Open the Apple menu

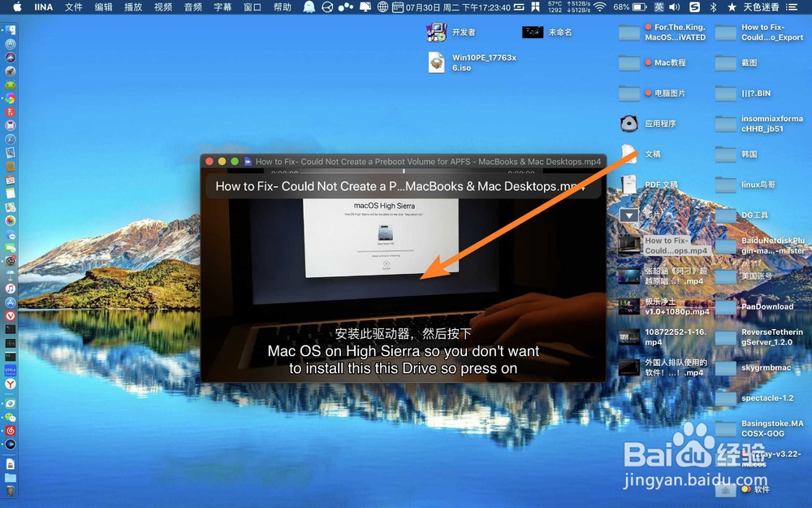[17, 7]
